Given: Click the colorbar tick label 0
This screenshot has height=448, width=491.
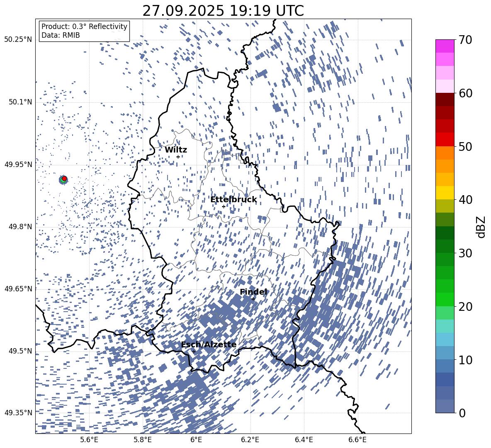Looking at the screenshot, I should click(x=462, y=413).
